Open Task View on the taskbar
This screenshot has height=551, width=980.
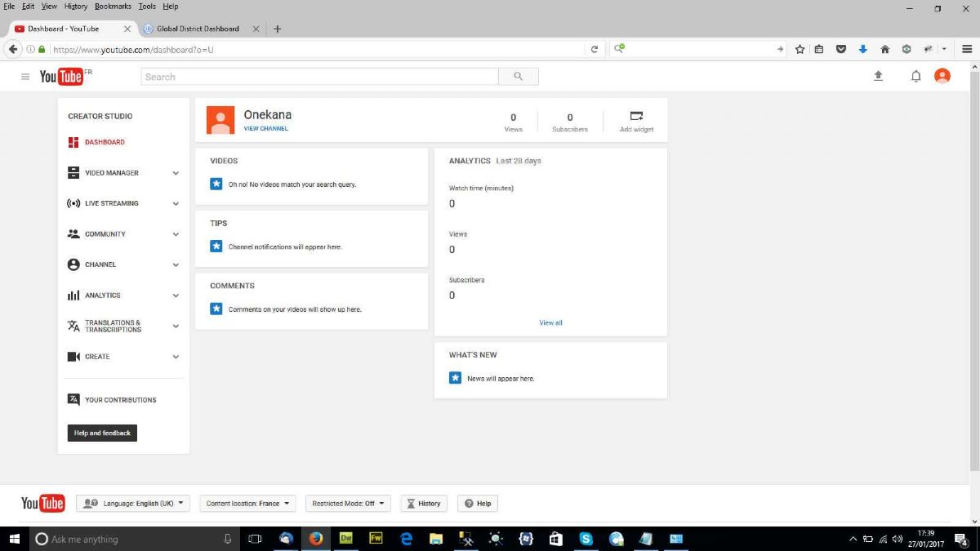click(254, 539)
